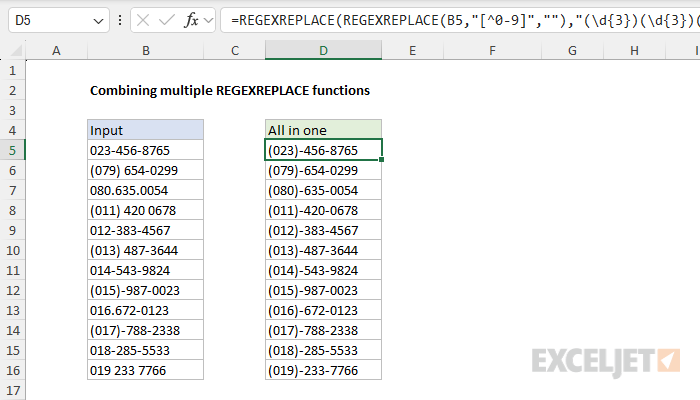Select row 17 header

[12, 390]
